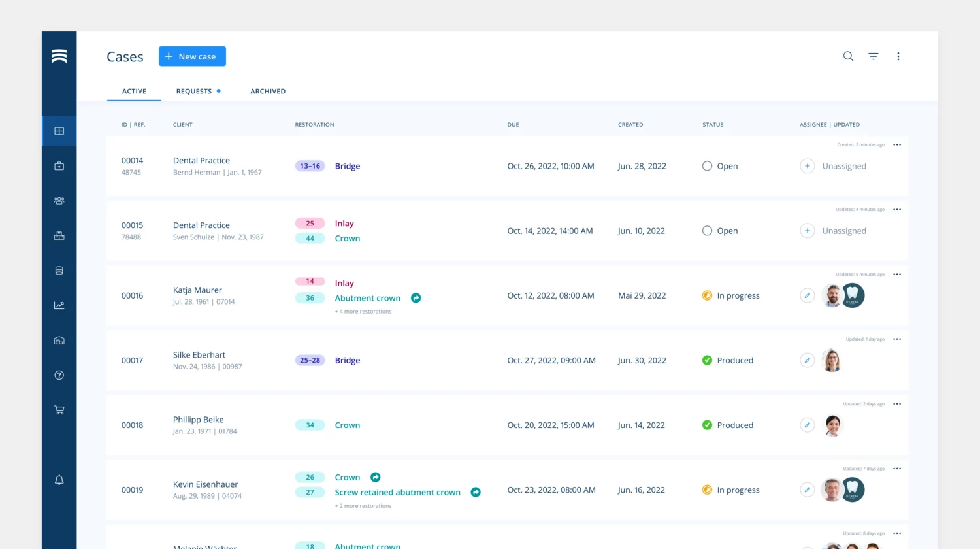Click the 13–16 tooth badge on case 00014

[310, 166]
